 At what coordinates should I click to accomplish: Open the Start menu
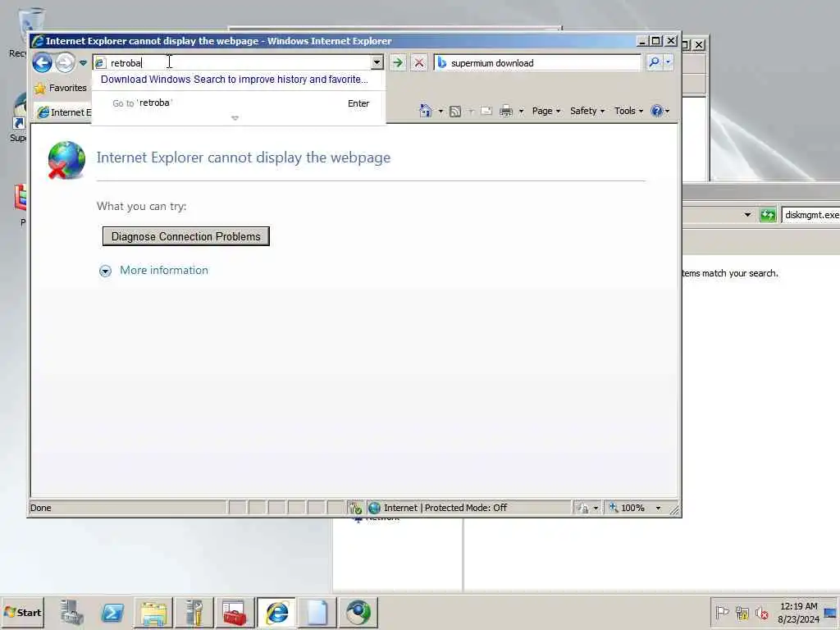(x=22, y=612)
